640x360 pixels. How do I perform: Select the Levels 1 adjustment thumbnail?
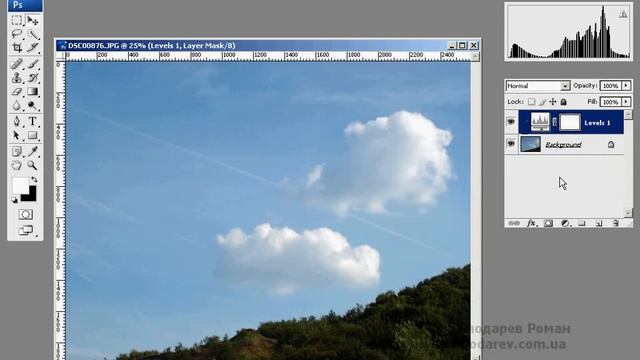[540, 122]
